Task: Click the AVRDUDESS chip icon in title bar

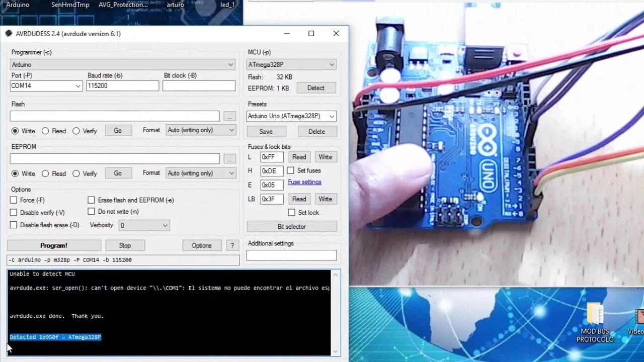Action: pos(9,34)
